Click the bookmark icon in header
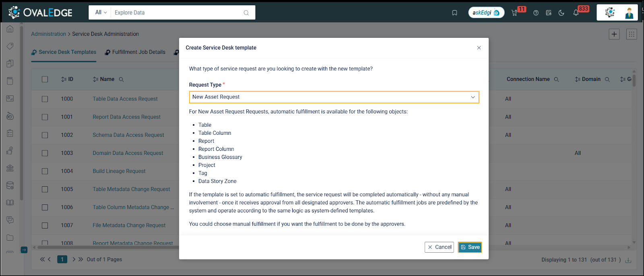644x276 pixels. (454, 13)
